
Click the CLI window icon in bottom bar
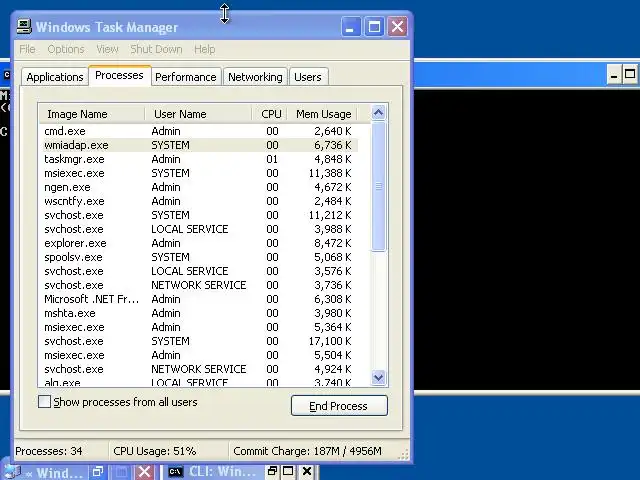coord(176,471)
